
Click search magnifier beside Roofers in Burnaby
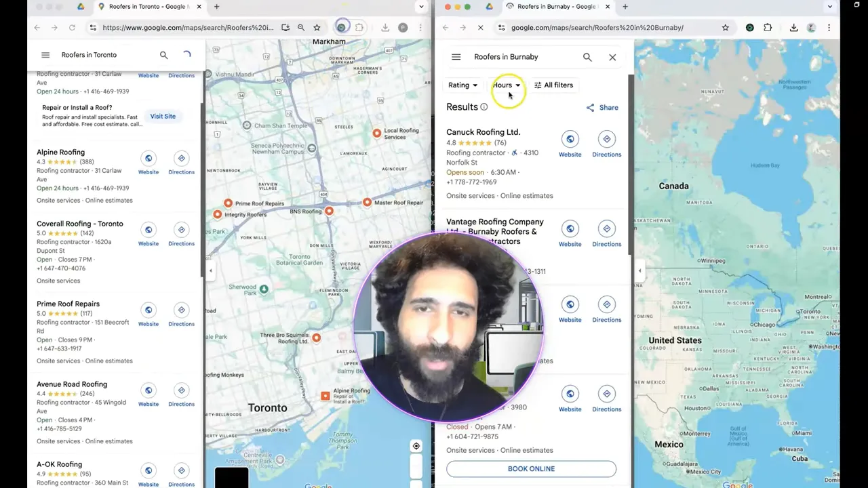coord(587,57)
